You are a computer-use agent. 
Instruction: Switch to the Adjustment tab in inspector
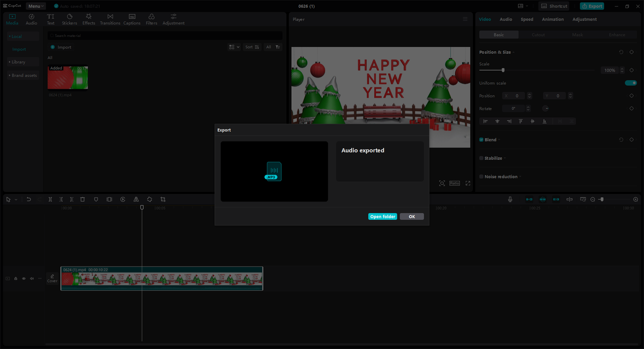tap(585, 19)
